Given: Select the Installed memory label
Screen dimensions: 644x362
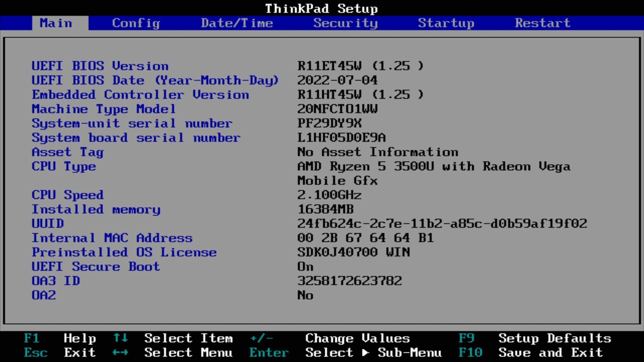Looking at the screenshot, I should coord(96,209).
